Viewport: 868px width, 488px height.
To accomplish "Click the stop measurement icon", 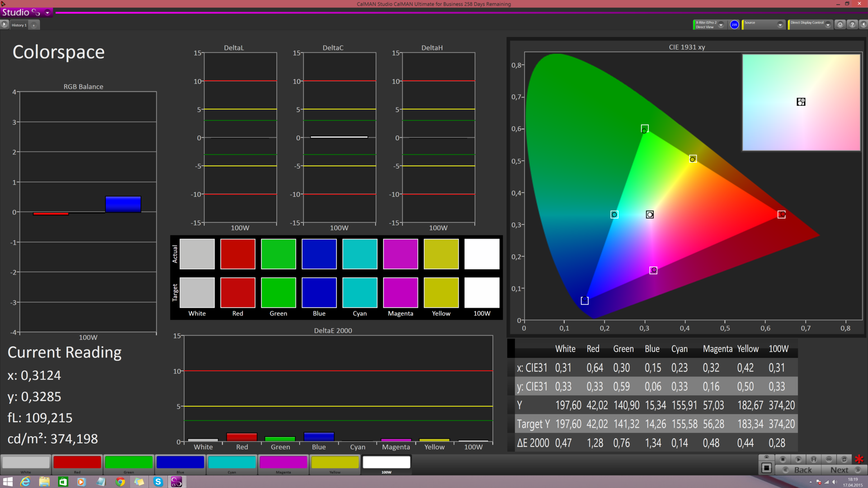I will [x=783, y=459].
